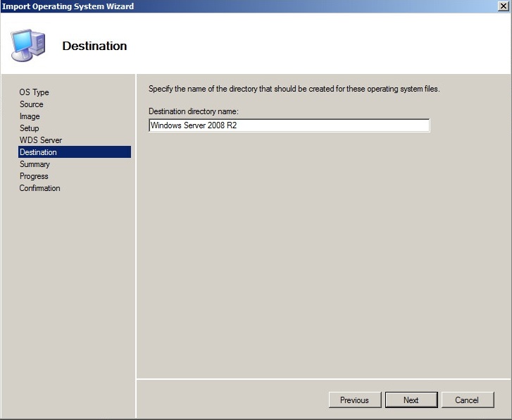Click the large Destination page heading
The width and height of the screenshot is (512, 420).
pyautogui.click(x=94, y=47)
